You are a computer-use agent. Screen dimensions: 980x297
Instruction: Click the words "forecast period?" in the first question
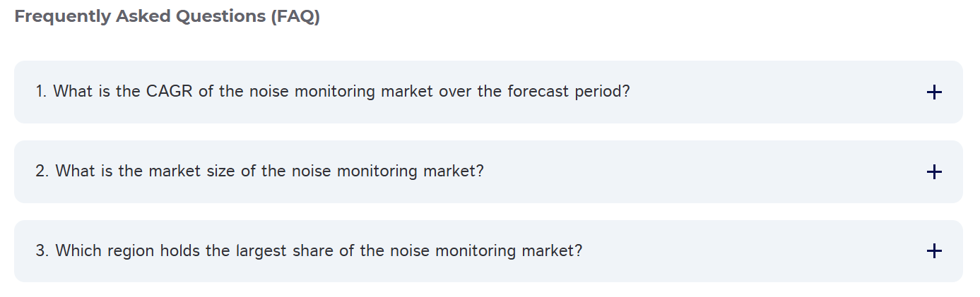pos(568,92)
